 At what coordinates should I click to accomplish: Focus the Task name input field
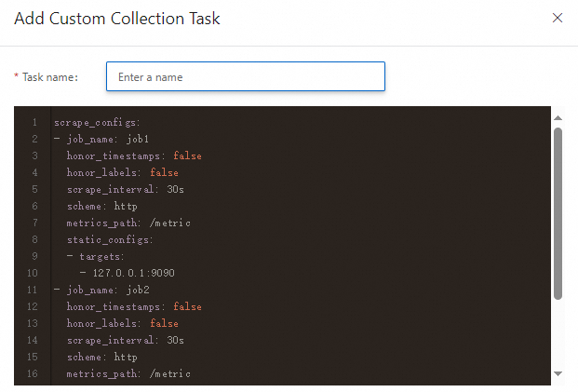pos(246,76)
